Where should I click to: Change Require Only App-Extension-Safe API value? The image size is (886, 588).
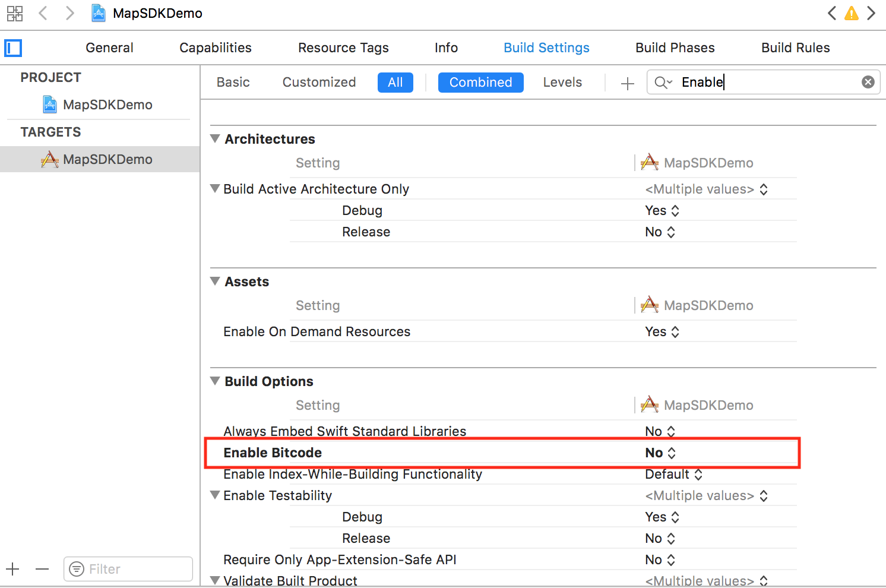(x=660, y=559)
